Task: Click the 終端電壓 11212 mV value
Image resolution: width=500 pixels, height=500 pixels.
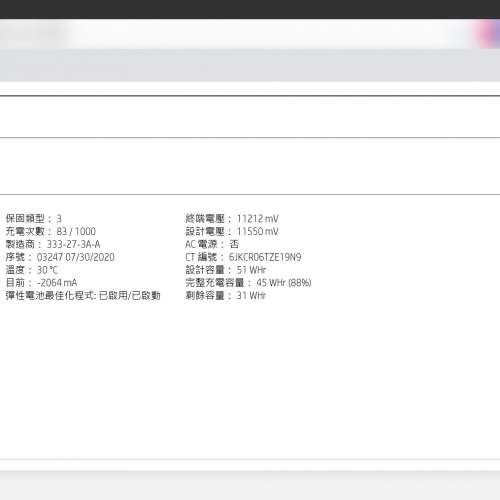Action: pos(258,219)
